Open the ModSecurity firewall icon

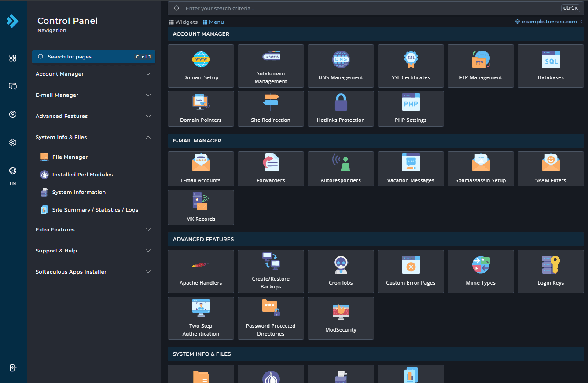pos(341,312)
